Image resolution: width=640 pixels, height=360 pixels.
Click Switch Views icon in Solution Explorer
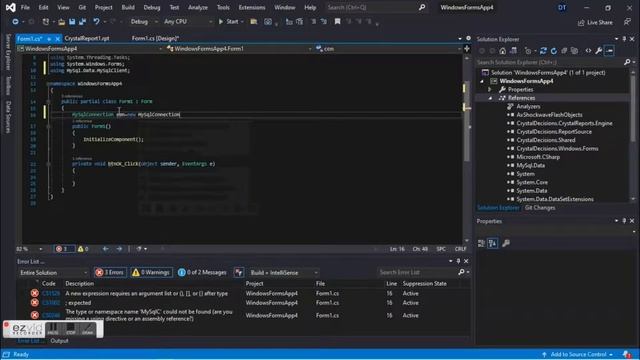pos(513,51)
